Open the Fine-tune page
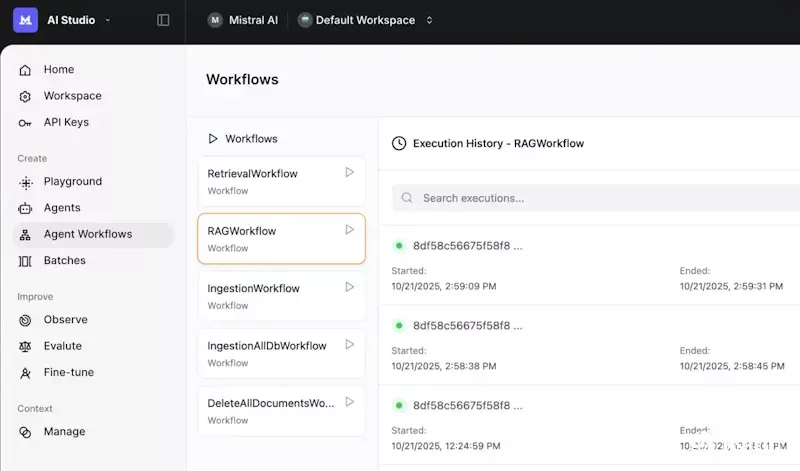 (x=68, y=372)
